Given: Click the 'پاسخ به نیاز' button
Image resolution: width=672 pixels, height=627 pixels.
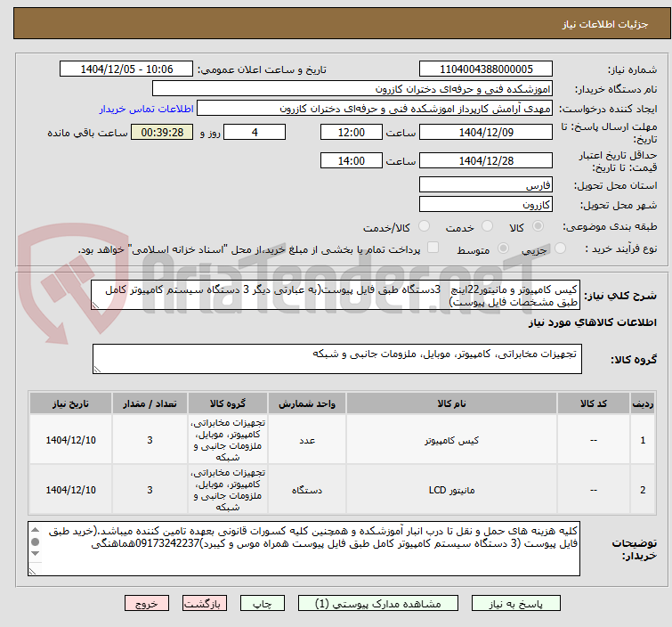Looking at the screenshot, I should [515, 604].
